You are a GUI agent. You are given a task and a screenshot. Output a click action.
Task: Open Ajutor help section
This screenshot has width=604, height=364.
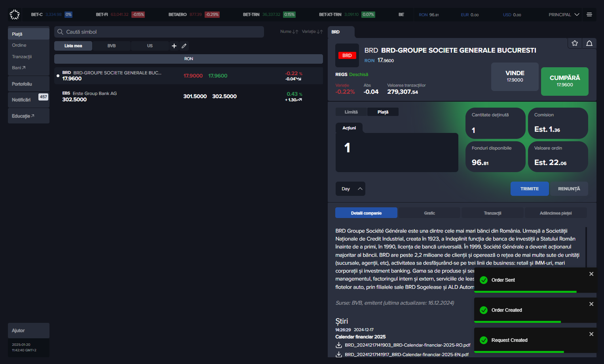[x=28, y=330]
